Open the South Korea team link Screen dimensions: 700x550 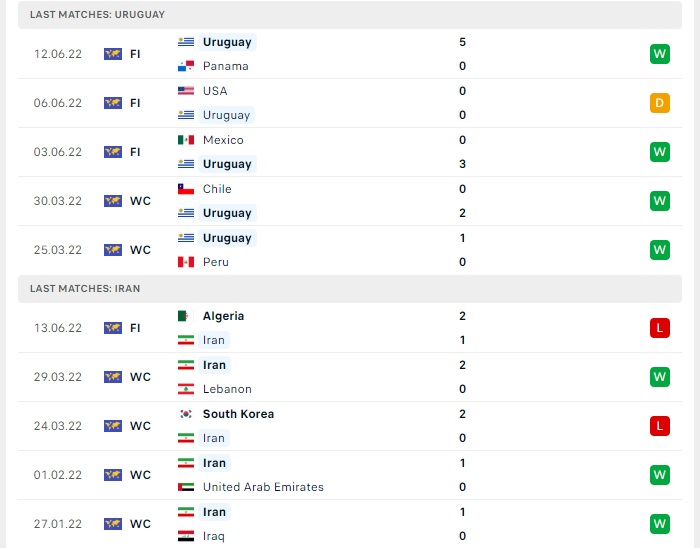(x=238, y=414)
